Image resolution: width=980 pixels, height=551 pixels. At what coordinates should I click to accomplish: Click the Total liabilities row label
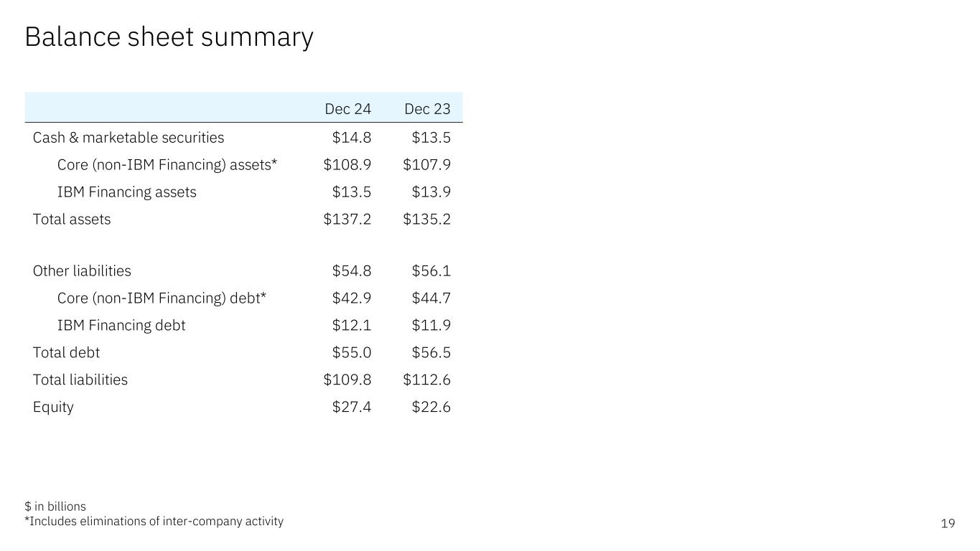click(80, 380)
